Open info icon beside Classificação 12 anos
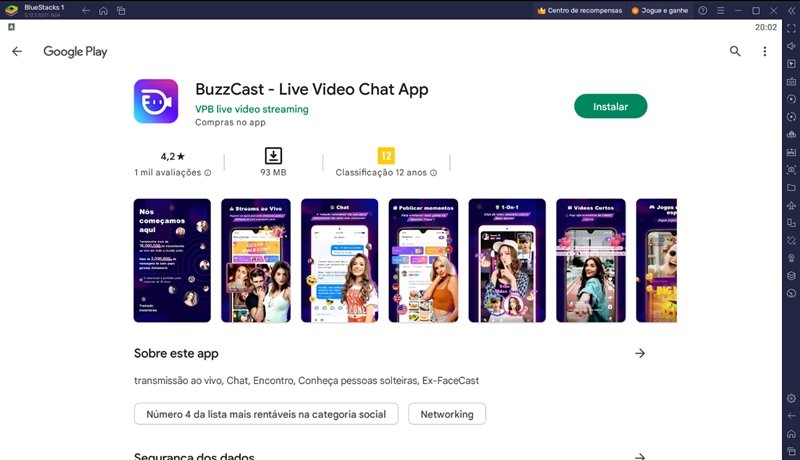The image size is (800, 460). pos(433,173)
